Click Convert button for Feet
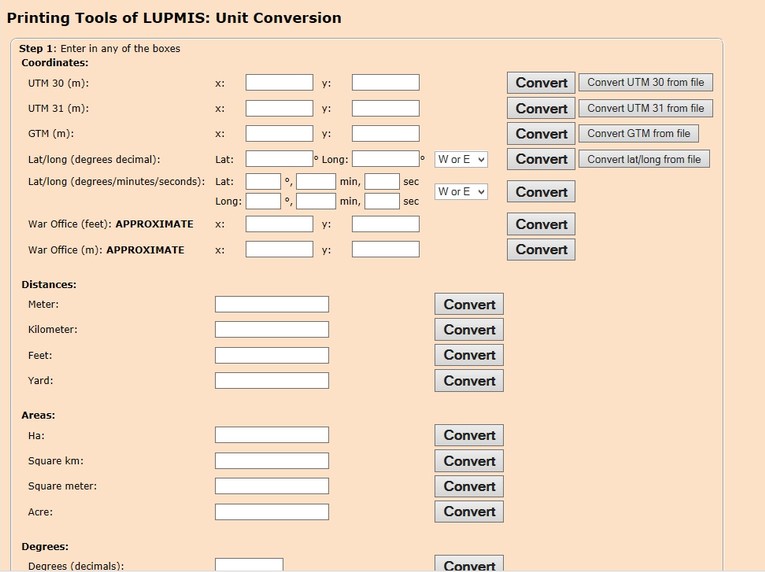This screenshot has width=765, height=572. (x=469, y=355)
